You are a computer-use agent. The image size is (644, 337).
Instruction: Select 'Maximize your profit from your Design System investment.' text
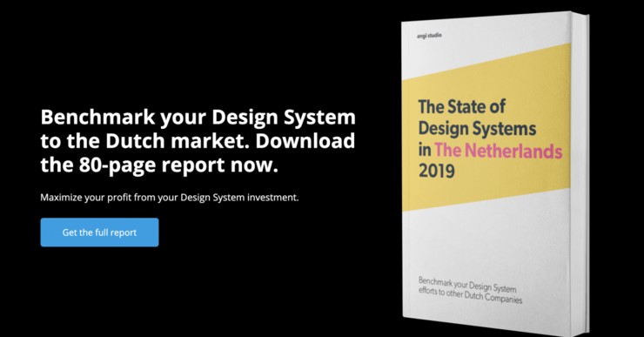pyautogui.click(x=170, y=198)
